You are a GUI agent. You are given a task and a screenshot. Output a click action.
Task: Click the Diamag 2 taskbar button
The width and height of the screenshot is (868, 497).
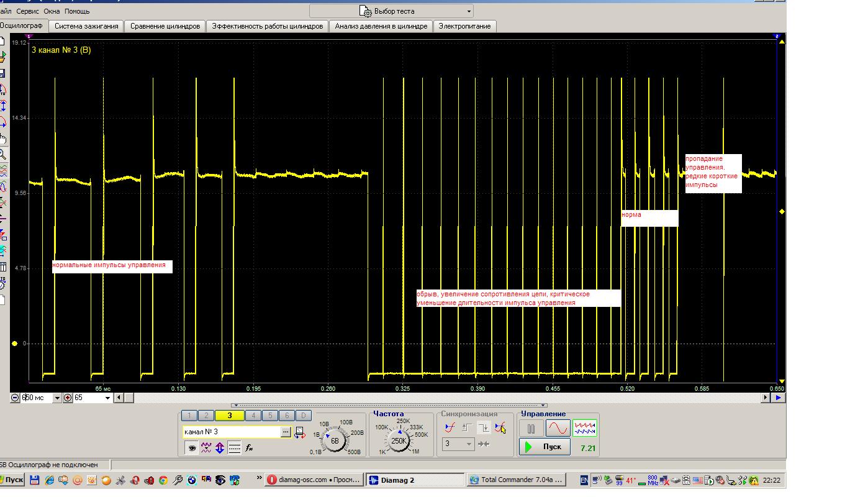coord(415,480)
